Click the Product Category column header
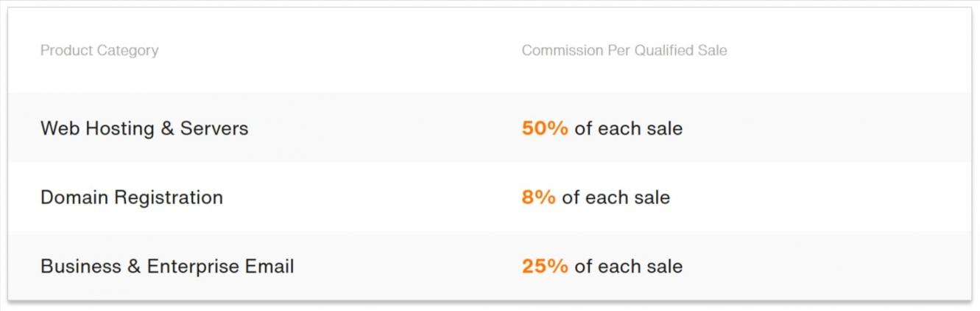980x311 pixels. [x=99, y=51]
